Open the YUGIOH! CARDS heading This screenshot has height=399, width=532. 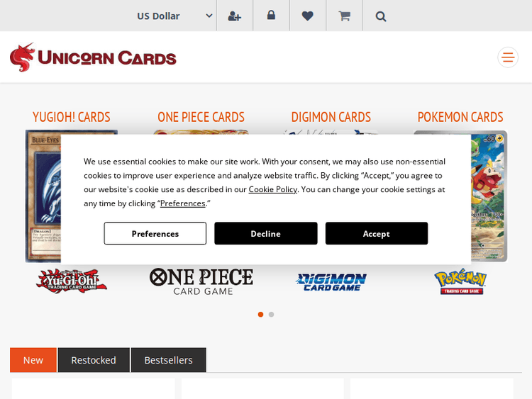tap(71, 117)
